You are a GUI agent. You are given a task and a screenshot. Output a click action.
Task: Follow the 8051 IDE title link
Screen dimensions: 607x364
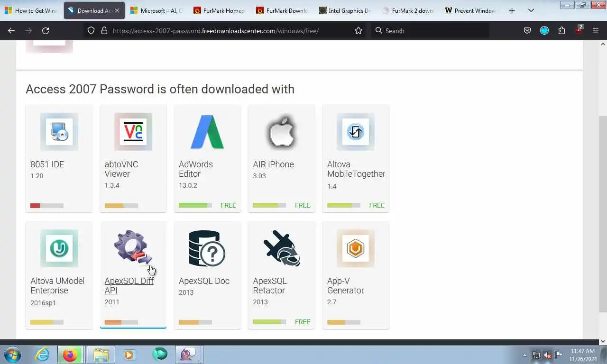47,164
